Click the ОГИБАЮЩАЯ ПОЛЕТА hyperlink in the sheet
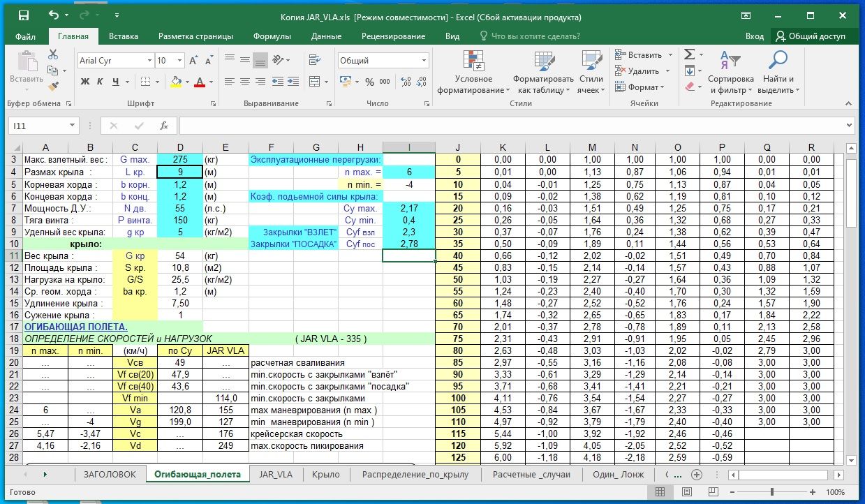 coord(75,327)
